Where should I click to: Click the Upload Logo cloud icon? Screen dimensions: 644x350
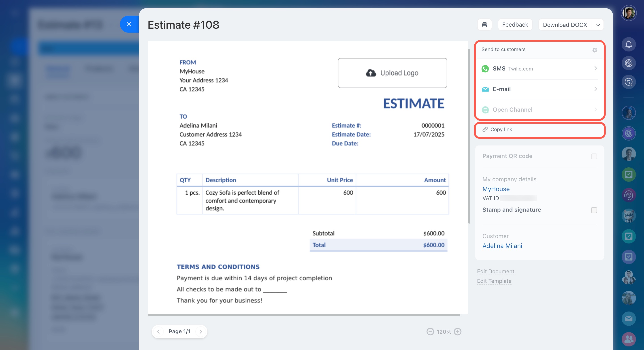click(x=371, y=73)
